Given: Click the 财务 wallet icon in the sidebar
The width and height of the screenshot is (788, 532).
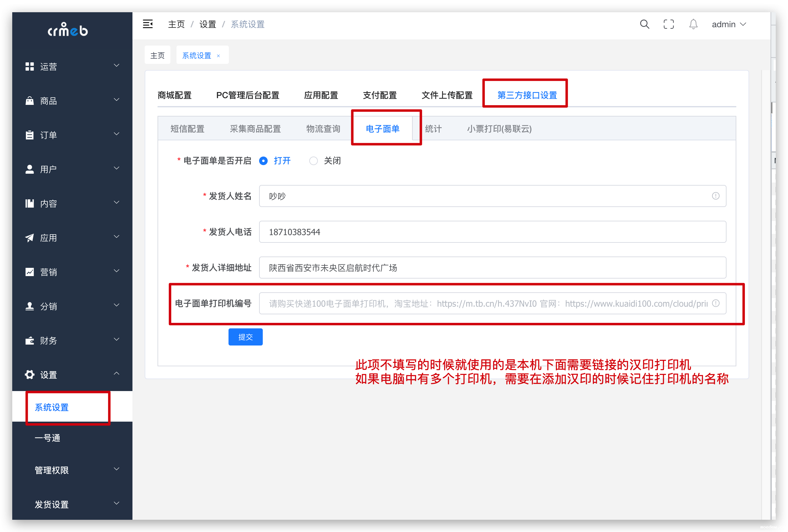Looking at the screenshot, I should pos(29,340).
